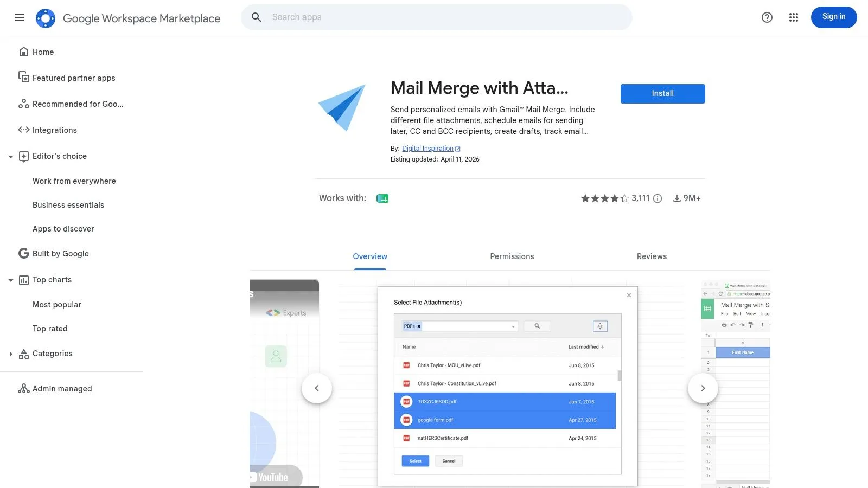Open Featured partner apps
Viewport: 868px width, 488px height.
point(74,78)
